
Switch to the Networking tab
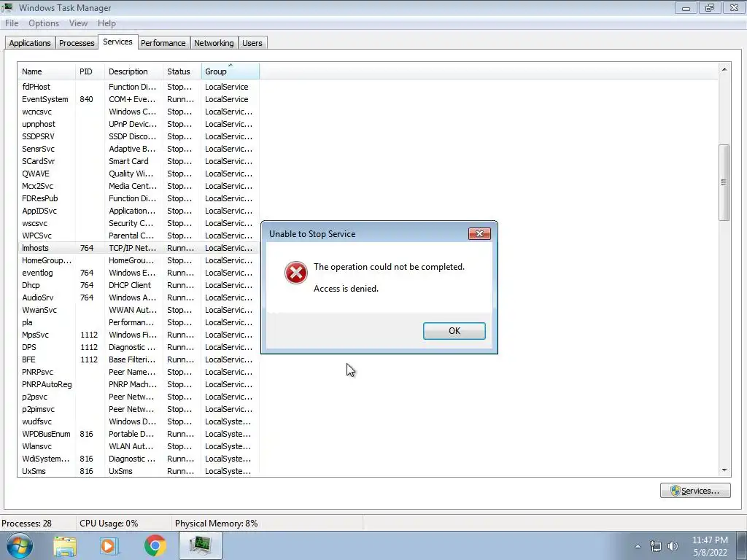click(x=214, y=43)
